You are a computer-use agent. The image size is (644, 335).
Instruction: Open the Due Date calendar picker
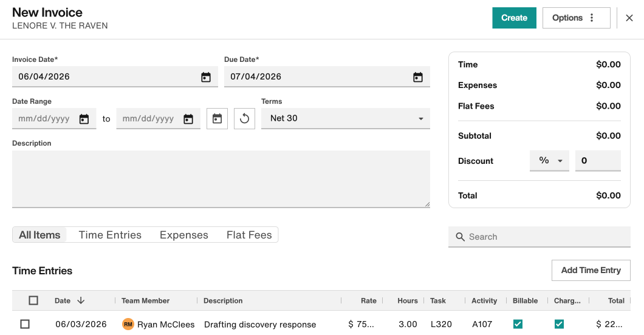pyautogui.click(x=418, y=77)
